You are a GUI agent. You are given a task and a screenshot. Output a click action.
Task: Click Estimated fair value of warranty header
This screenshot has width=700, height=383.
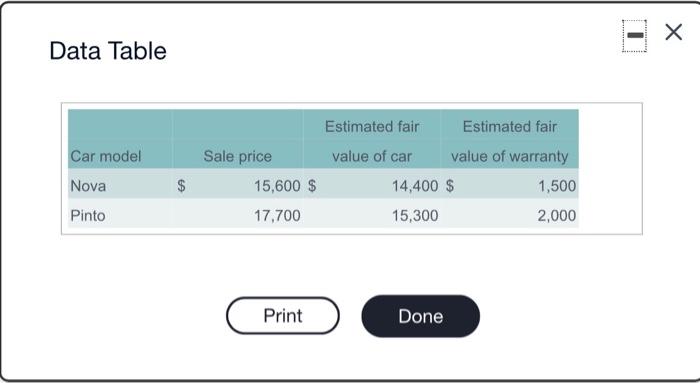[509, 141]
